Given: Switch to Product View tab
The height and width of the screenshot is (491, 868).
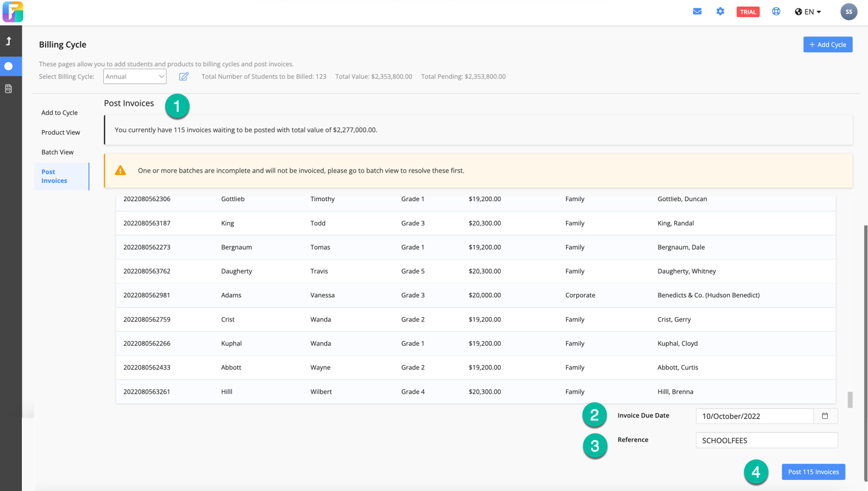Looking at the screenshot, I should click(x=61, y=132).
